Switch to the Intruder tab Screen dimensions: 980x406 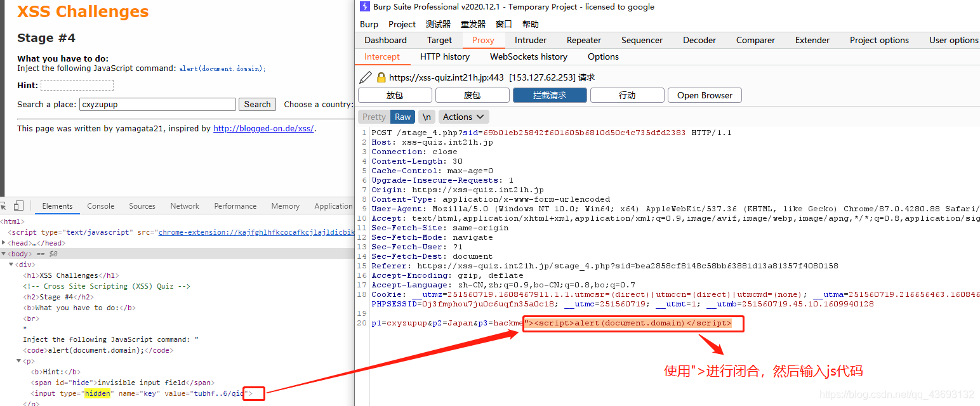pyautogui.click(x=531, y=40)
